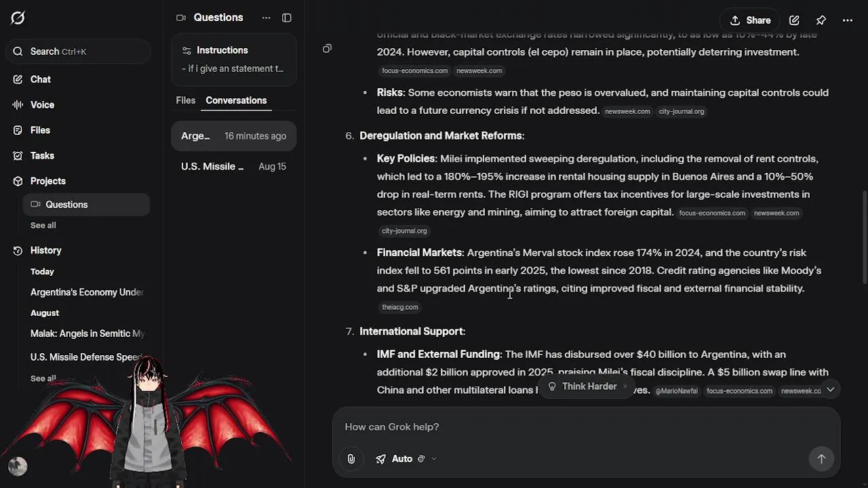Image resolution: width=868 pixels, height=488 pixels.
Task: Send message with the arrow button
Action: coord(821,459)
